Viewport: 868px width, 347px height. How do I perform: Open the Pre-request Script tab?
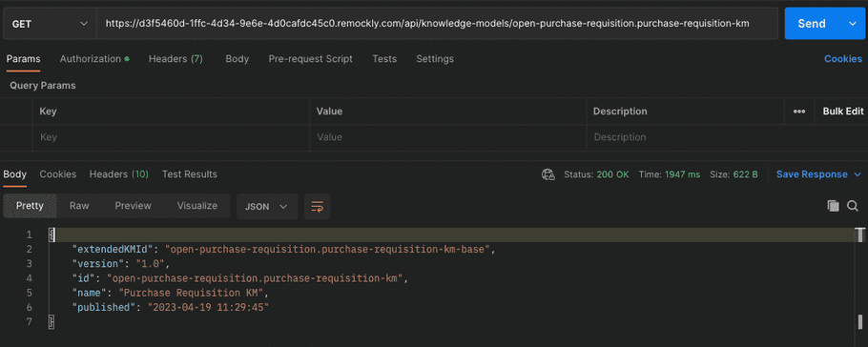311,59
